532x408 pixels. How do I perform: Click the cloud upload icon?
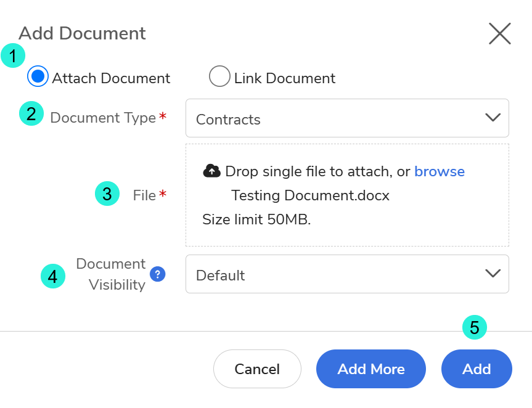211,171
